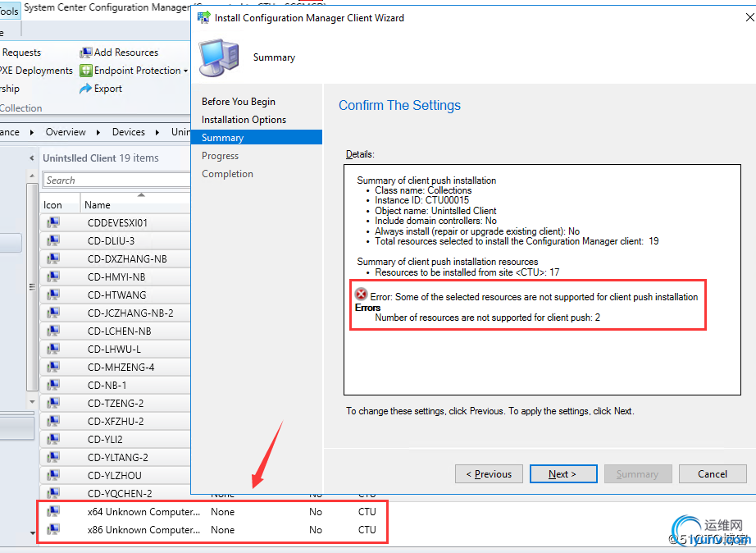Select device icon for CD-JCZHANG-NB-2

(x=53, y=313)
